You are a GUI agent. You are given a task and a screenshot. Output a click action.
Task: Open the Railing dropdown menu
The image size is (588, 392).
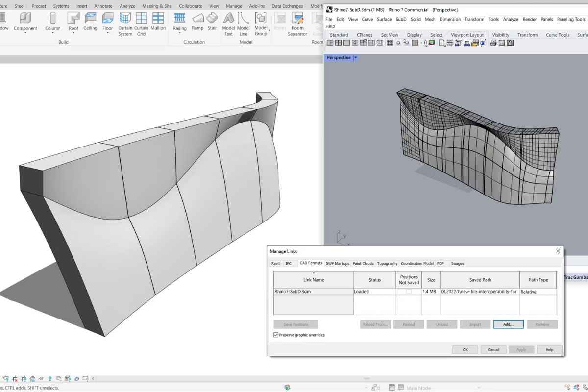[179, 33]
